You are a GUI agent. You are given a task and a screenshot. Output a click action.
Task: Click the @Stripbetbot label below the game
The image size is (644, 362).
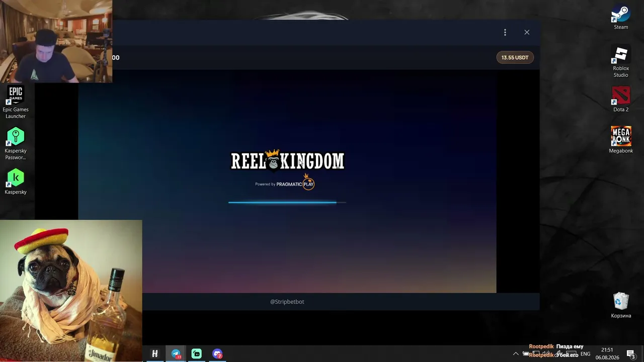(287, 302)
